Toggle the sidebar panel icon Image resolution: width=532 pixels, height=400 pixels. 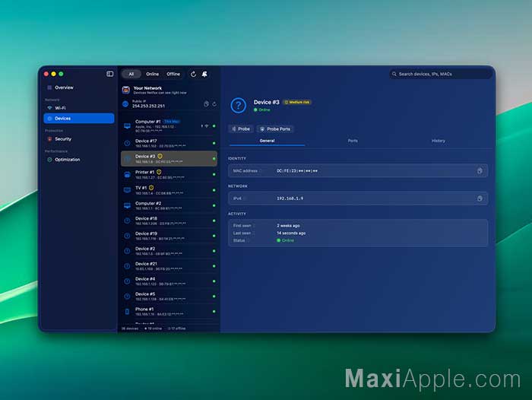pos(110,74)
